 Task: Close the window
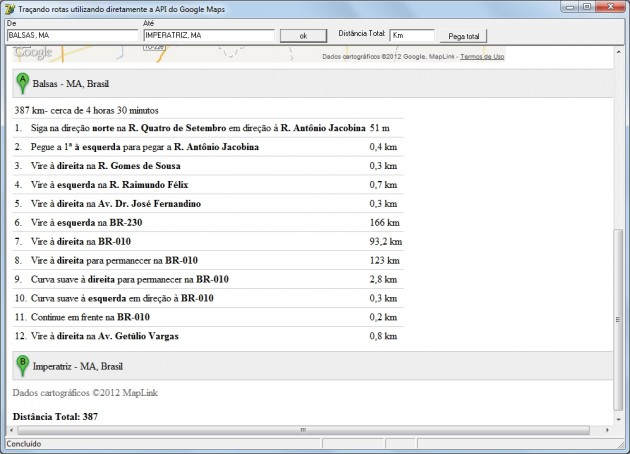click(x=610, y=7)
